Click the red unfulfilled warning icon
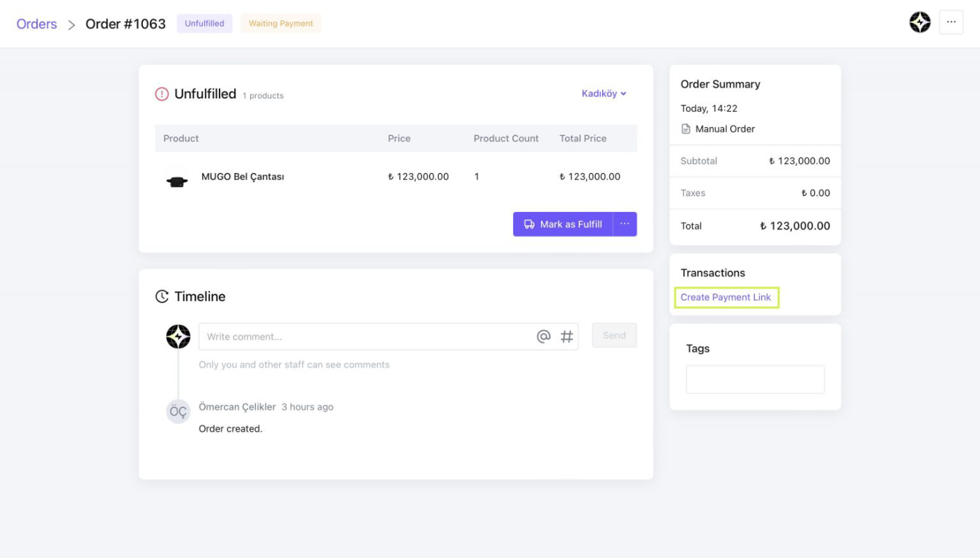980x558 pixels. (x=162, y=94)
